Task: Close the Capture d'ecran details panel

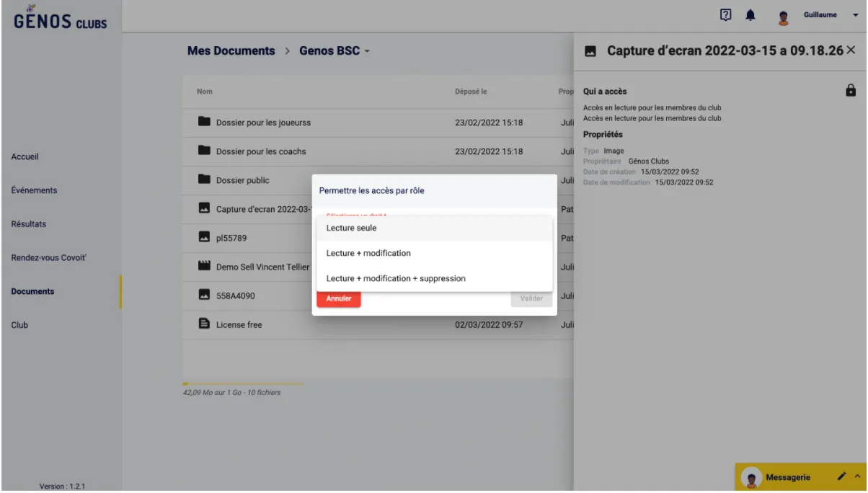Action: (x=851, y=50)
